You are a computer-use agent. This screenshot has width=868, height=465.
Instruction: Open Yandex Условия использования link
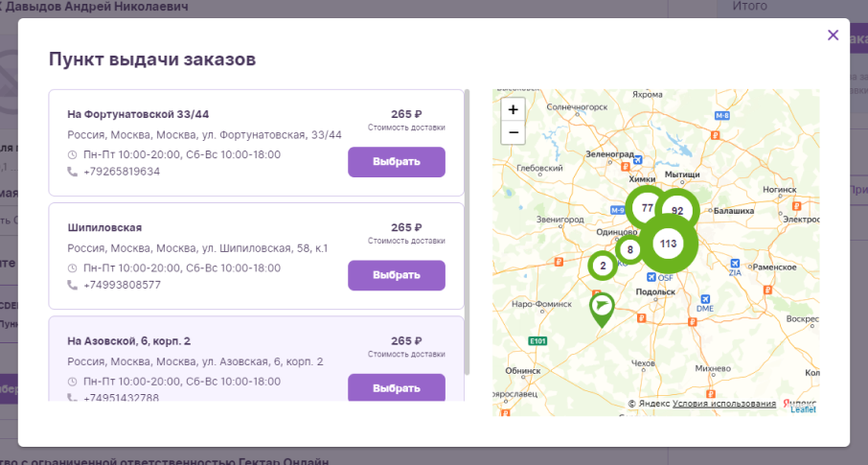(723, 404)
